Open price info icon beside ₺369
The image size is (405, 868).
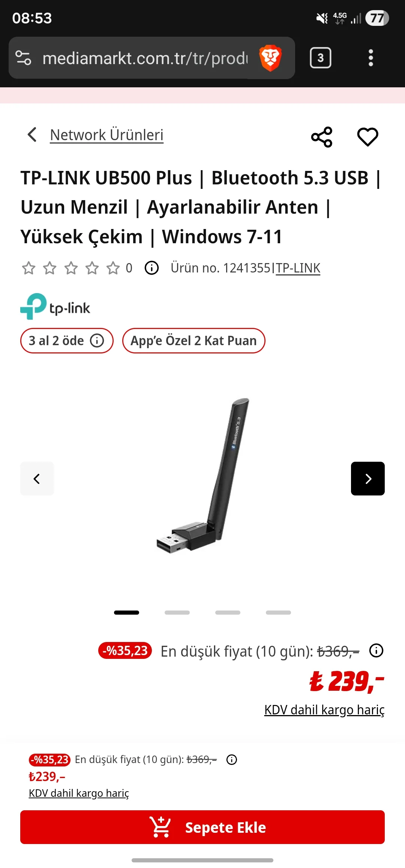point(376,651)
